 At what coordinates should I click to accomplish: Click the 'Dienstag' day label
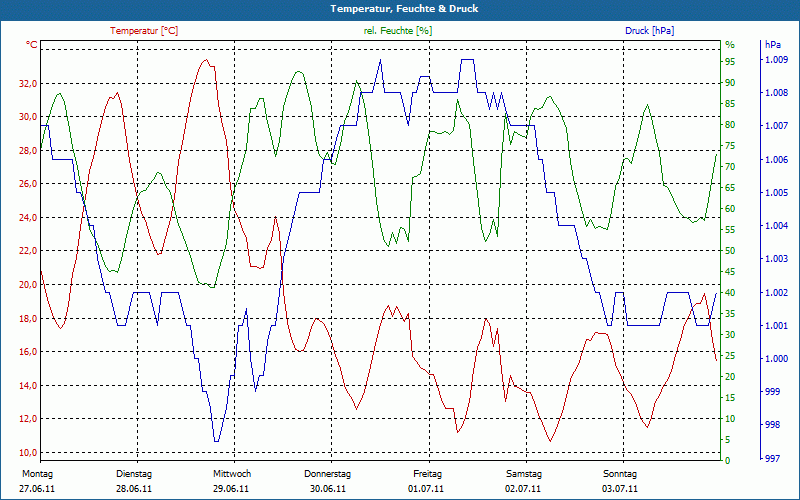(134, 474)
